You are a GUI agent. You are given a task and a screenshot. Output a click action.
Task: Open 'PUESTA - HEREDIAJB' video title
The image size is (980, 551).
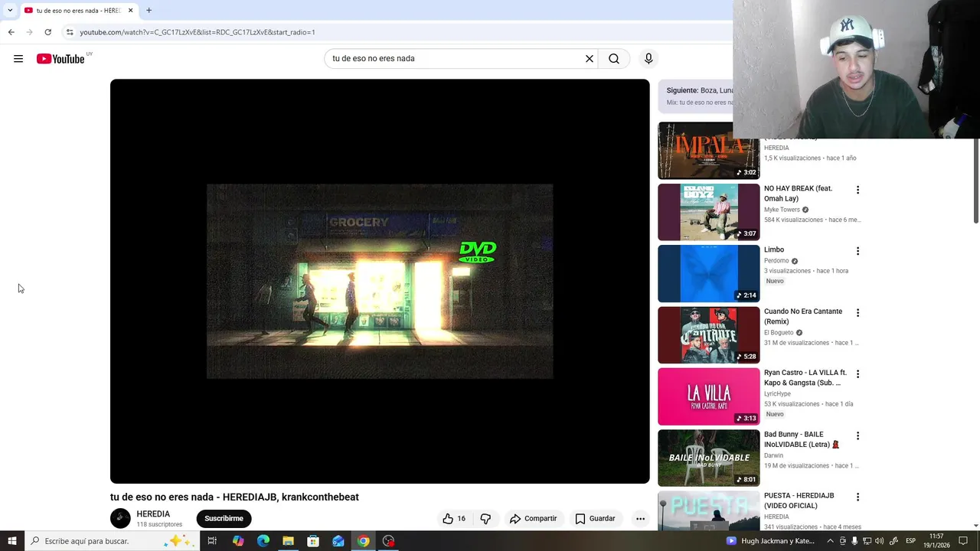pyautogui.click(x=799, y=500)
